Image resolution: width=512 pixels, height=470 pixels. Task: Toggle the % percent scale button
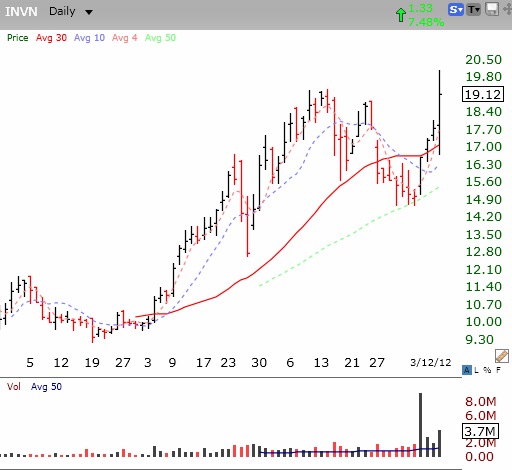tap(487, 370)
